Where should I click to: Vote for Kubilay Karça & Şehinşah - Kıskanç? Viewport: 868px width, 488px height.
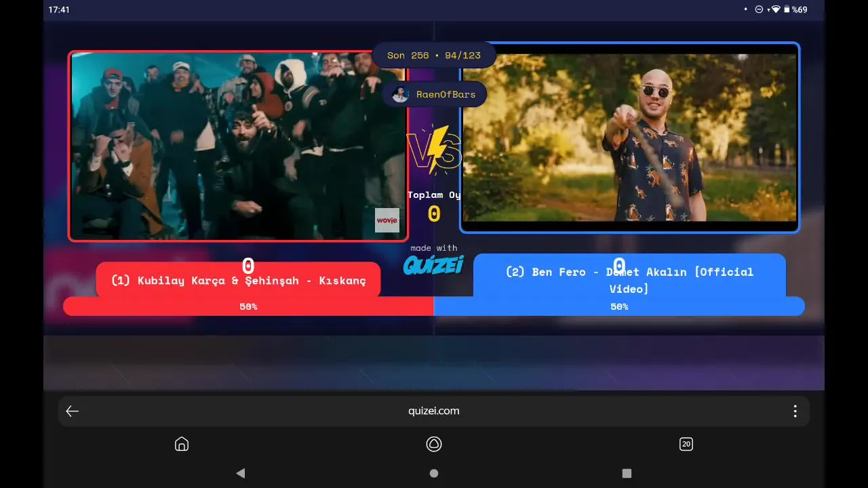pyautogui.click(x=238, y=280)
